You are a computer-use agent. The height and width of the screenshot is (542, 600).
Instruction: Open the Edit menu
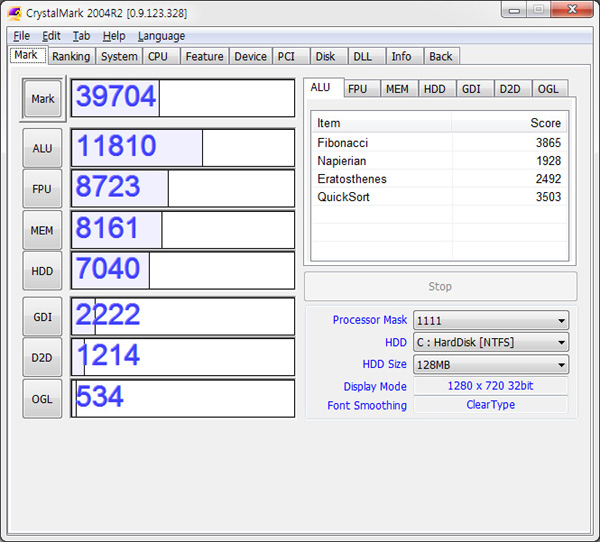pos(51,36)
